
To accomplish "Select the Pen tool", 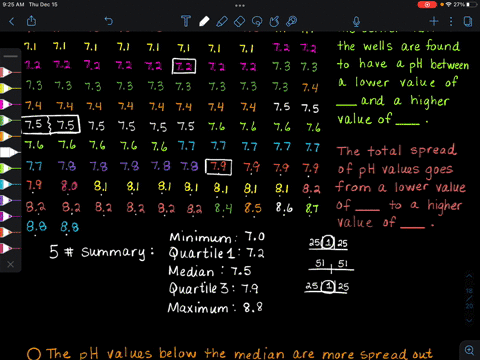I will [x=204, y=21].
